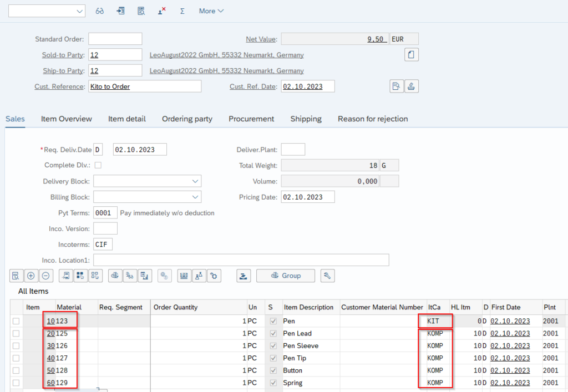This screenshot has width=568, height=392.
Task: Switch to the Sales tab
Action: [x=15, y=119]
